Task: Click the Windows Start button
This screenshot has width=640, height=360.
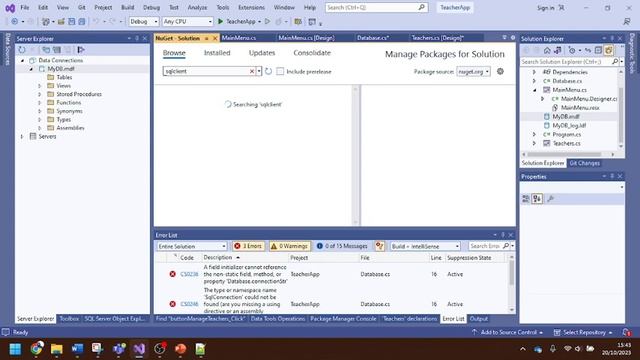Action: [16, 349]
